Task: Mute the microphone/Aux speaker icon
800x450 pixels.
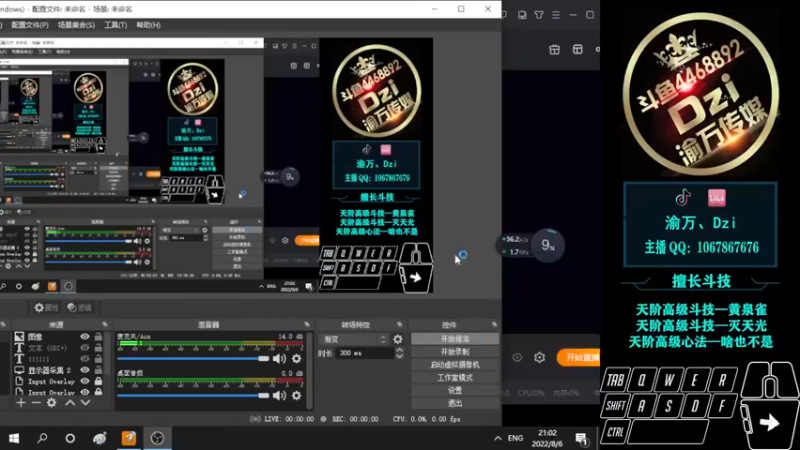Action: click(x=279, y=359)
